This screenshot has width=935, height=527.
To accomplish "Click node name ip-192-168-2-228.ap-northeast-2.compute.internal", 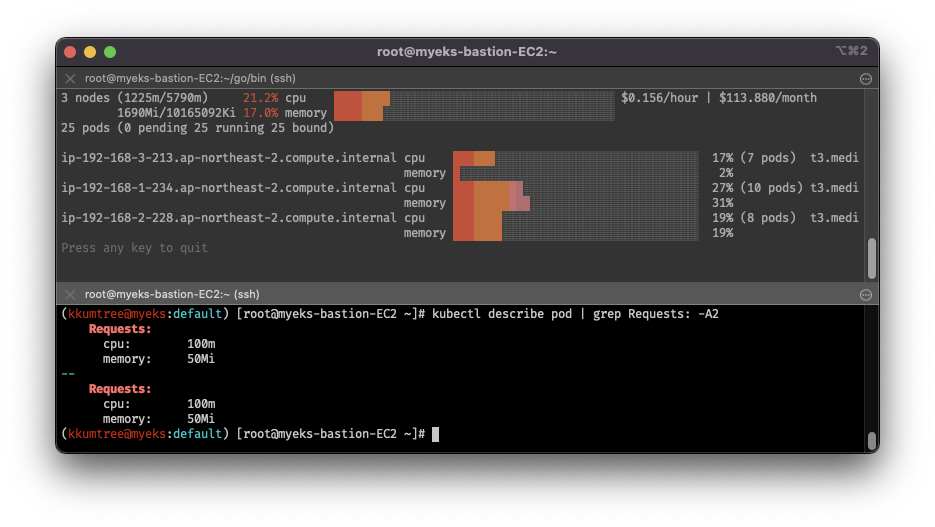I will 228,218.
